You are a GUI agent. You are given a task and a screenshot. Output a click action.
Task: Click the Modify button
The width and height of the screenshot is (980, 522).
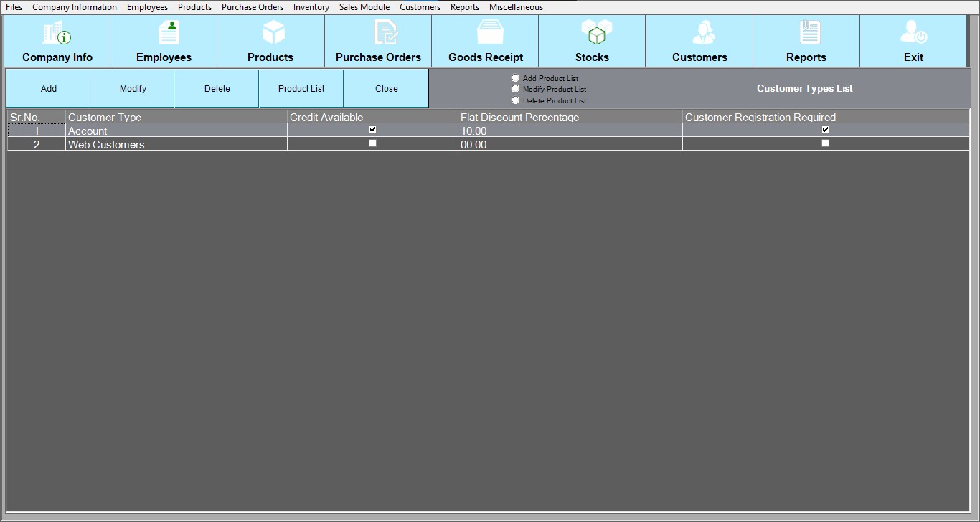coord(133,89)
